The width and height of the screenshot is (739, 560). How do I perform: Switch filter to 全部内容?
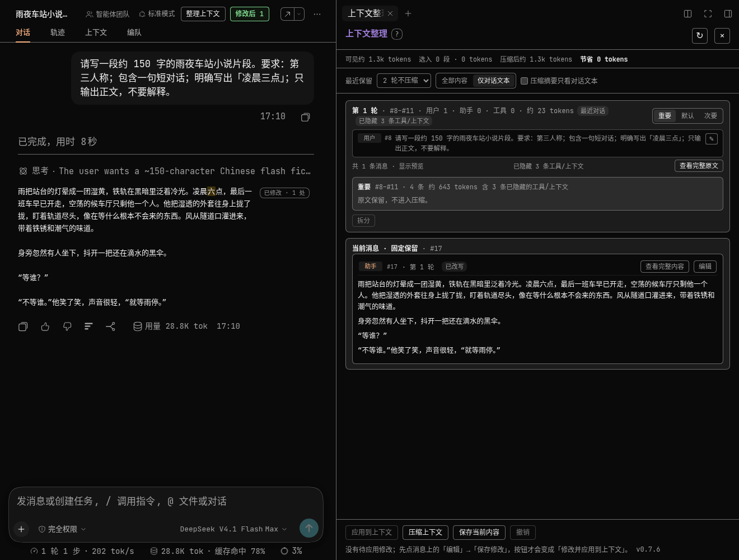coord(455,81)
